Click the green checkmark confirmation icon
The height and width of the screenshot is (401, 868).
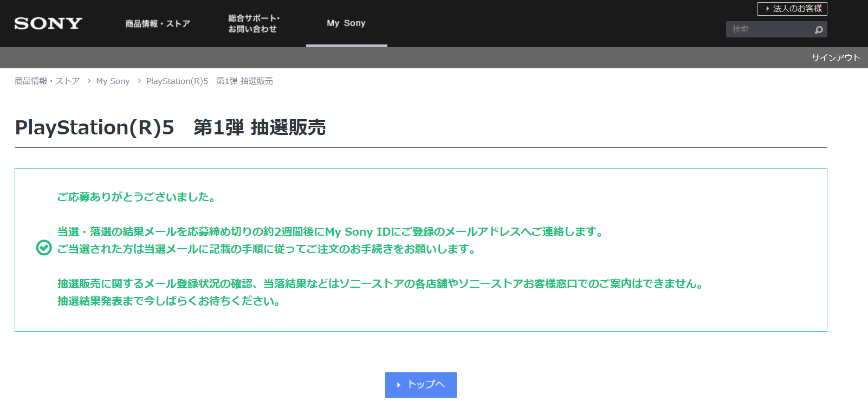pos(44,248)
